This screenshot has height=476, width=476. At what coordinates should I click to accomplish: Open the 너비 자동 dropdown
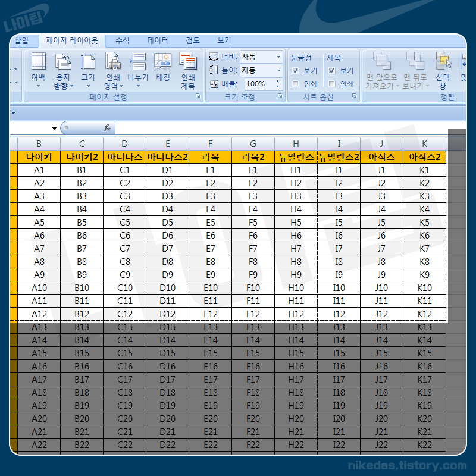278,57
